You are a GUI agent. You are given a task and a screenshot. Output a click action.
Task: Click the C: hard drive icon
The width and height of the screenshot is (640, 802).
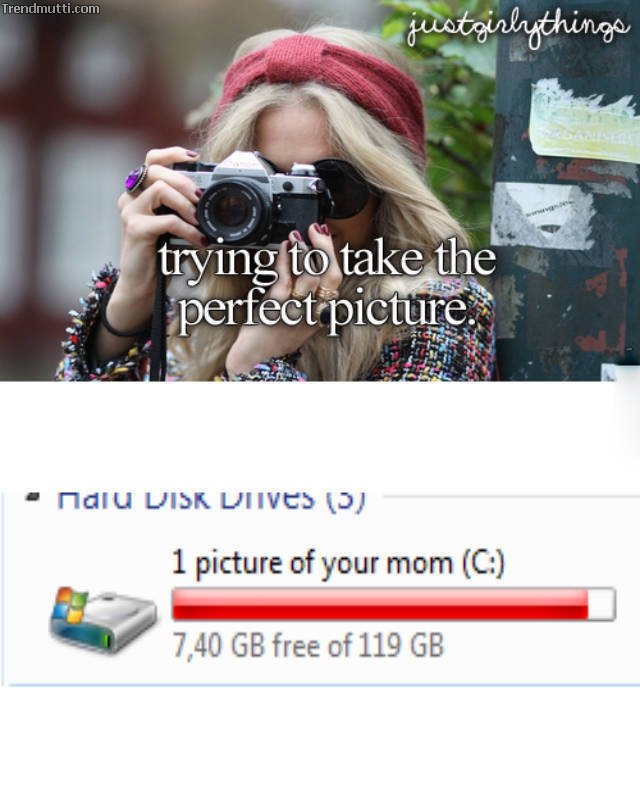(x=102, y=620)
